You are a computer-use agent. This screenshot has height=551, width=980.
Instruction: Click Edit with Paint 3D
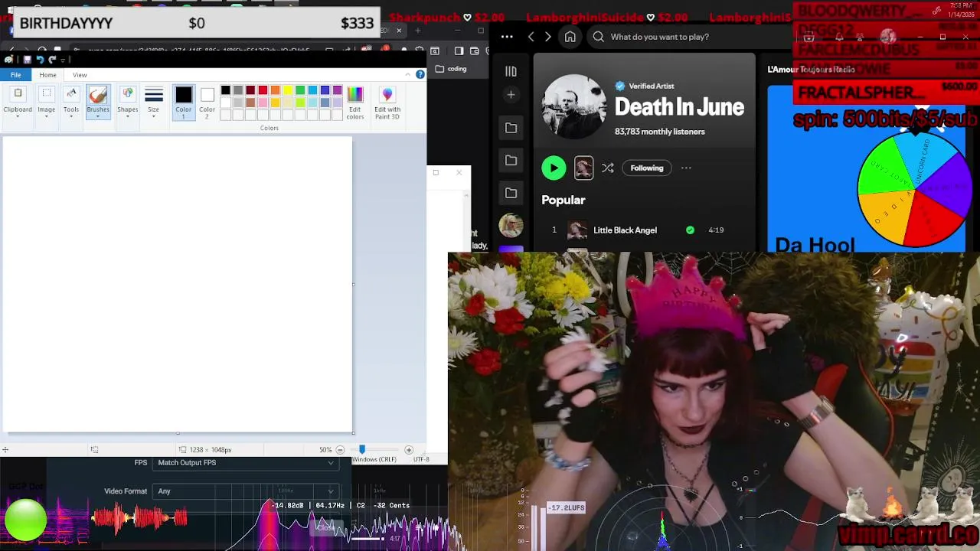coord(387,103)
